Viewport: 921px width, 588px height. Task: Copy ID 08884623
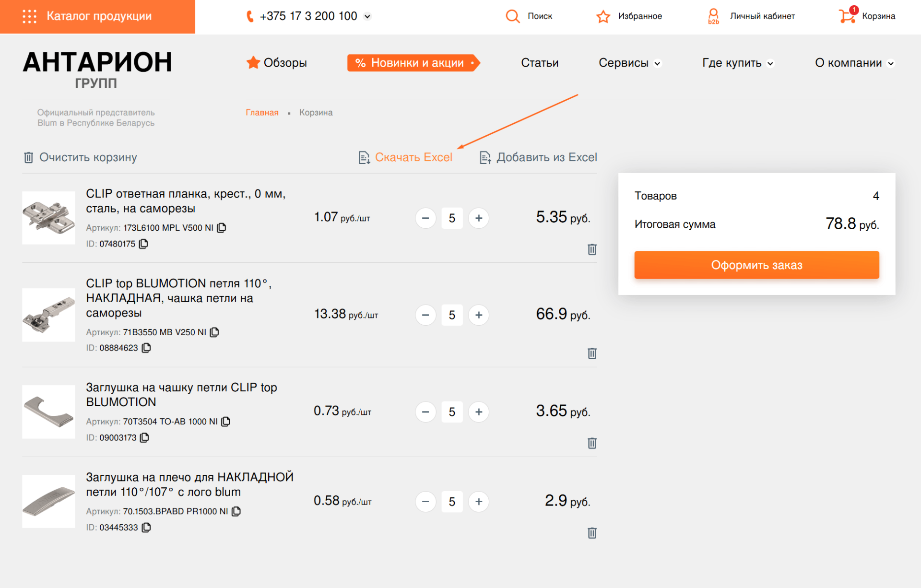point(146,348)
